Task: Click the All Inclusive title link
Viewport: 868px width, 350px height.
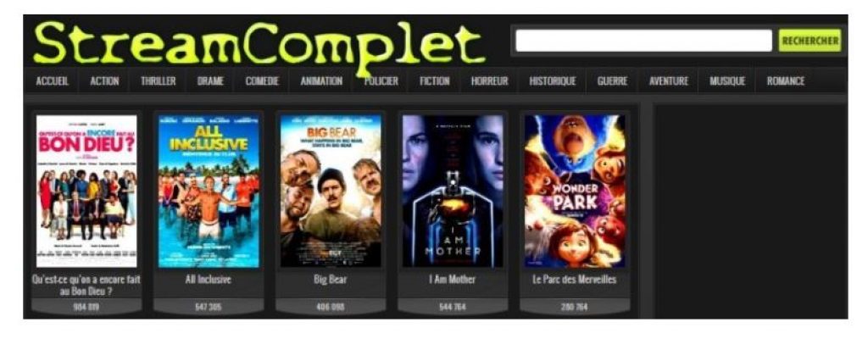Action: pyautogui.click(x=209, y=280)
